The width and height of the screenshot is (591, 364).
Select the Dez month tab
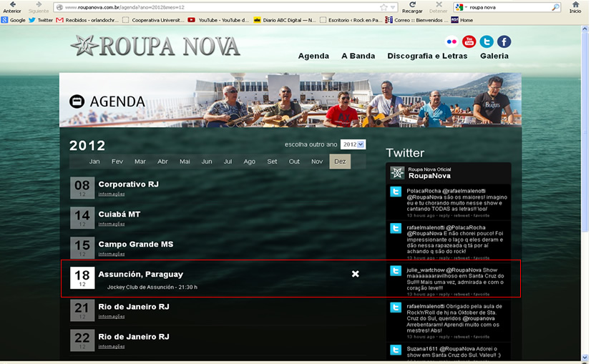coord(340,162)
